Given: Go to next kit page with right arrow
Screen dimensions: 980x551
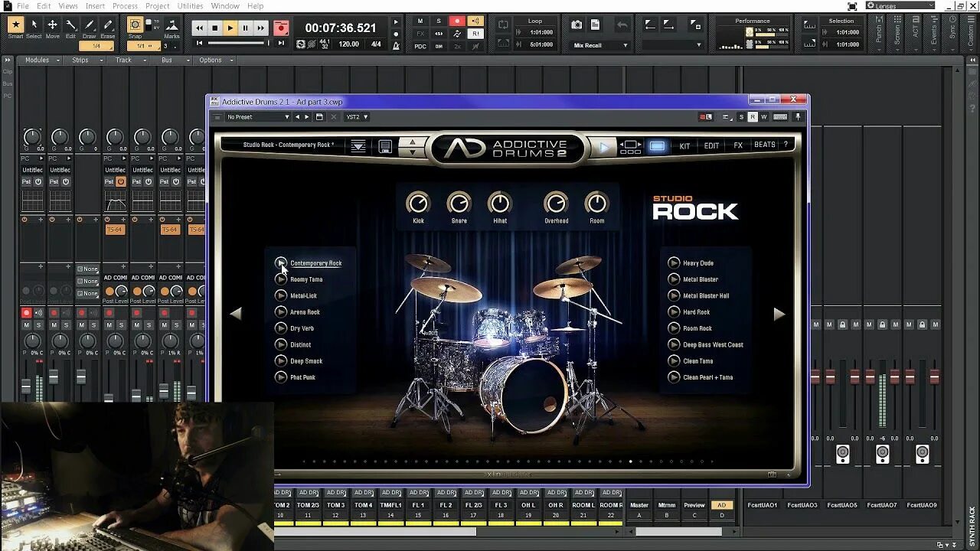Looking at the screenshot, I should tap(779, 314).
